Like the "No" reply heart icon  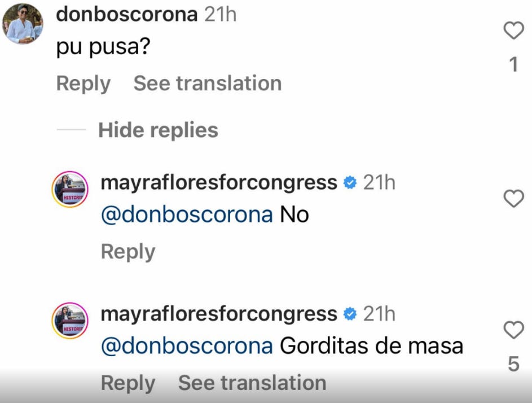514,199
